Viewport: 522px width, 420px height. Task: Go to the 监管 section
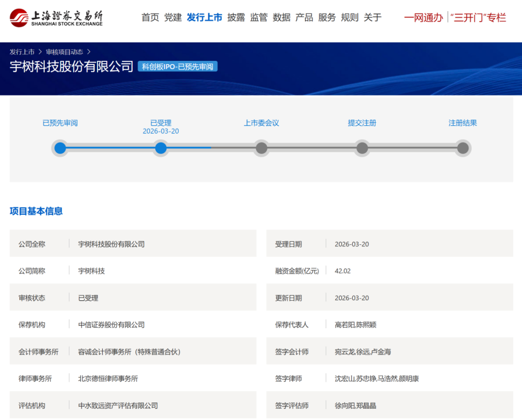(259, 18)
